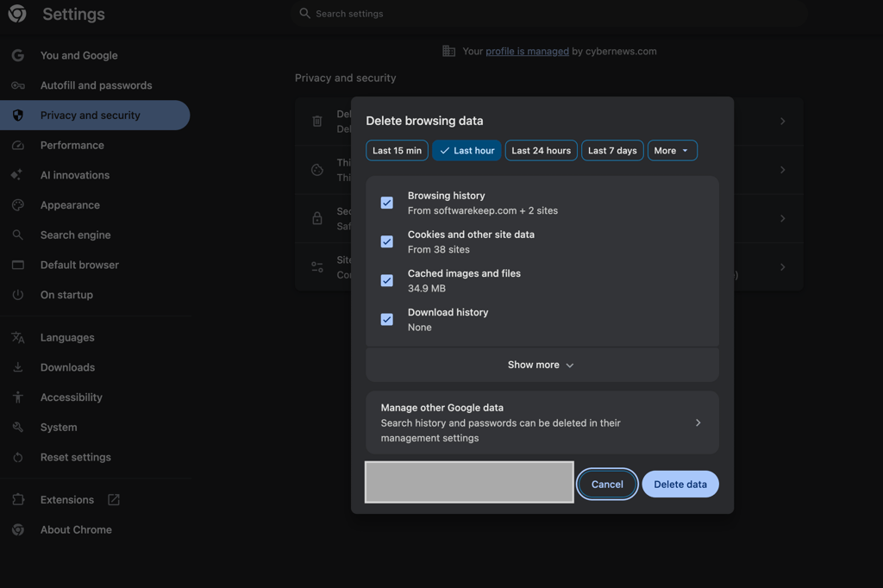Click the padlock icon in Privacy and security list
The image size is (883, 588).
click(317, 218)
